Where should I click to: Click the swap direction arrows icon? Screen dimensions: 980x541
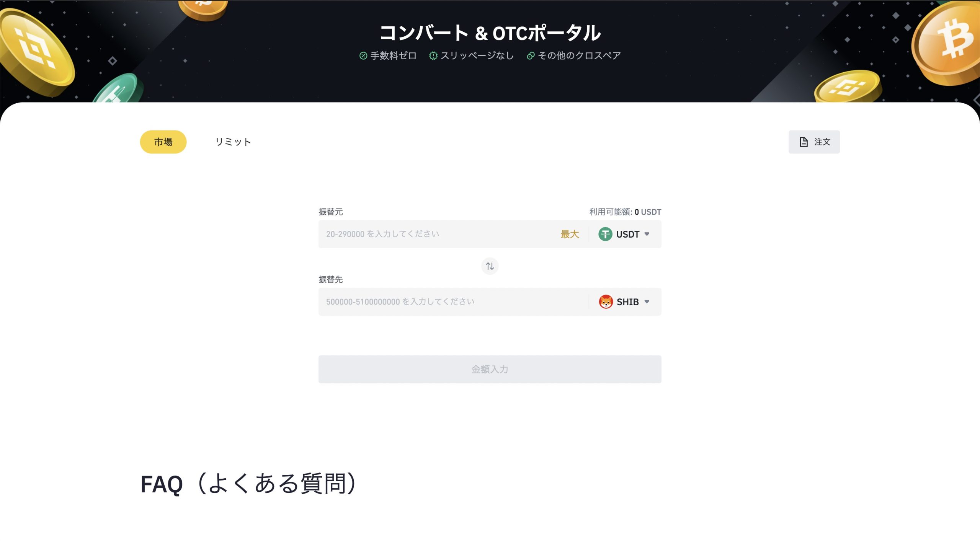[490, 266]
